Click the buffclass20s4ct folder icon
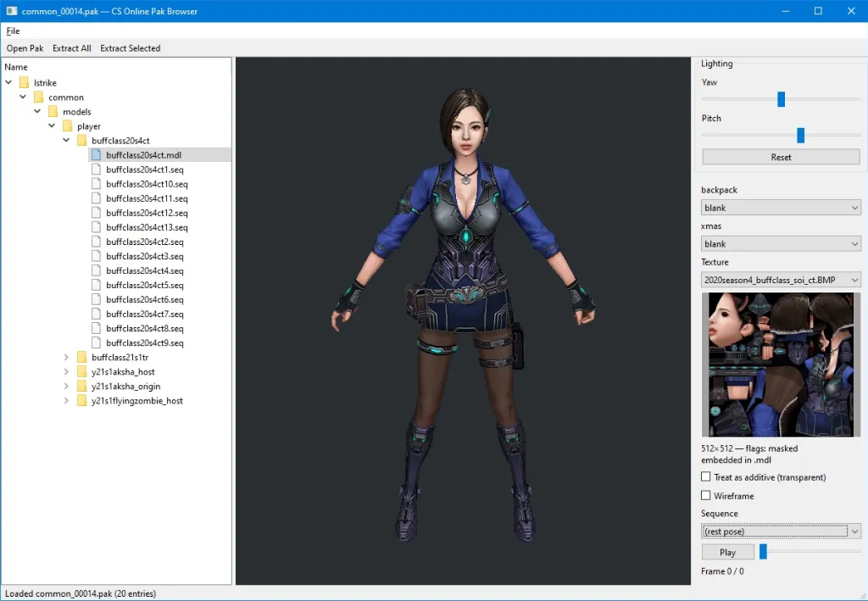Viewport: 868px width, 601px height. [x=81, y=141]
